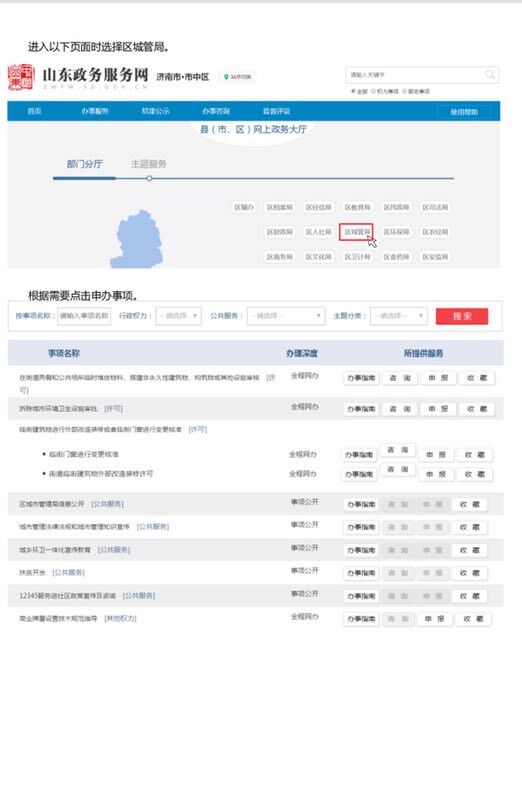The width and height of the screenshot is (522, 800).
Task: Open 首页 in the blue navigation bar
Action: point(34,111)
